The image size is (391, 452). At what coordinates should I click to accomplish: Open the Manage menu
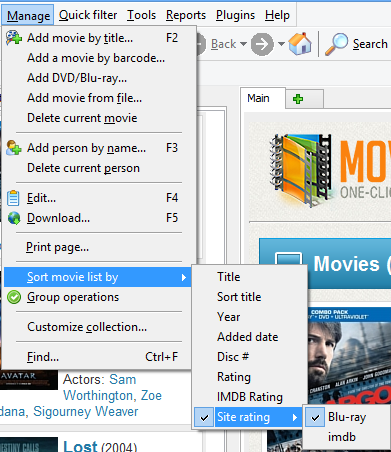(x=28, y=15)
